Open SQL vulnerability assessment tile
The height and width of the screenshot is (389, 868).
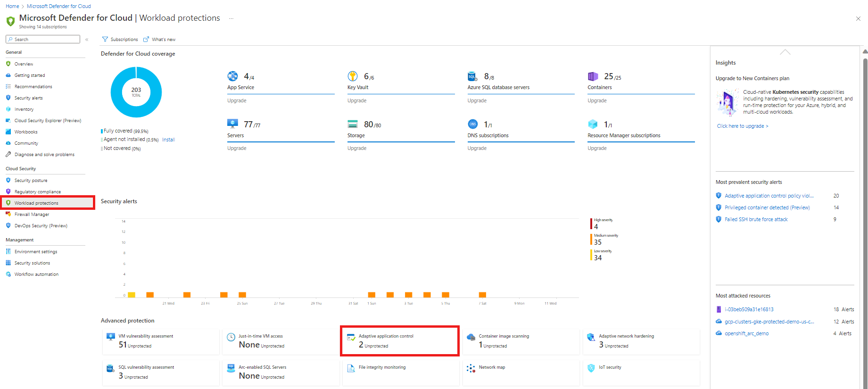click(x=161, y=372)
